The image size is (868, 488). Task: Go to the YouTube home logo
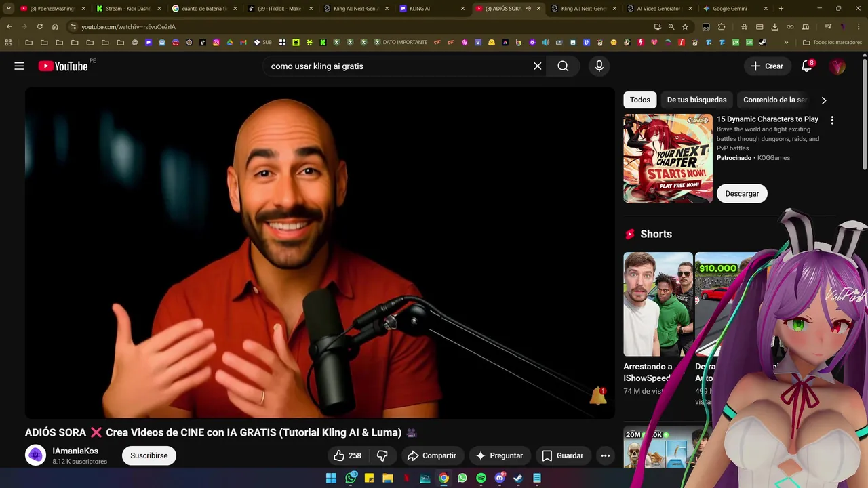(x=63, y=66)
